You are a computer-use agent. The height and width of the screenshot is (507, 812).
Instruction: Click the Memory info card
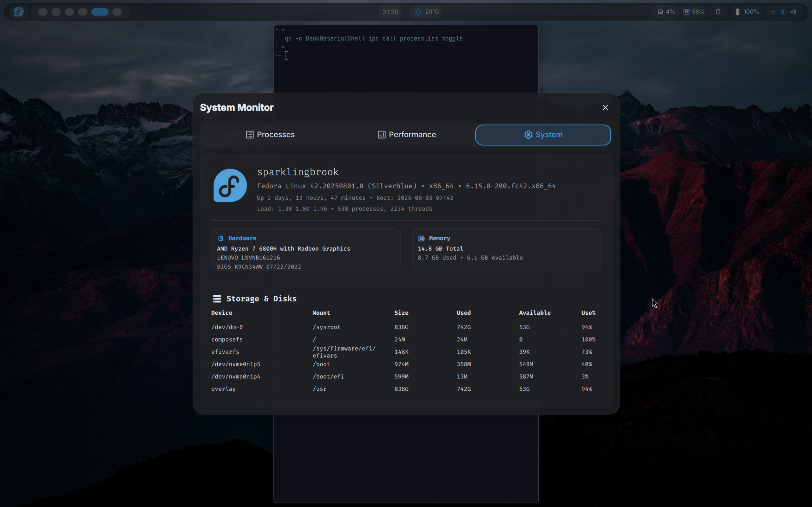(506, 249)
